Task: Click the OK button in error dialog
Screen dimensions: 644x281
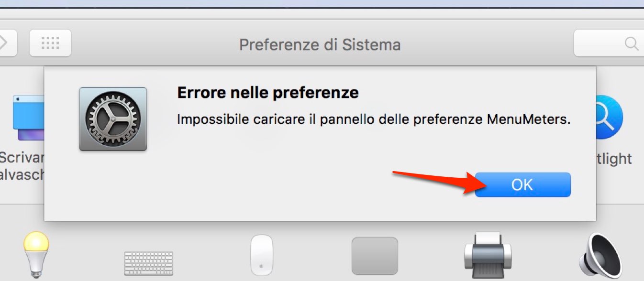Action: click(522, 184)
